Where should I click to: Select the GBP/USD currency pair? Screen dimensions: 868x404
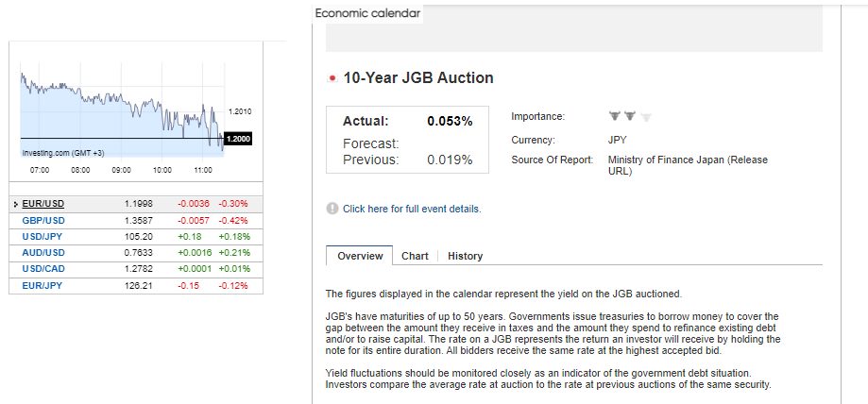43,220
